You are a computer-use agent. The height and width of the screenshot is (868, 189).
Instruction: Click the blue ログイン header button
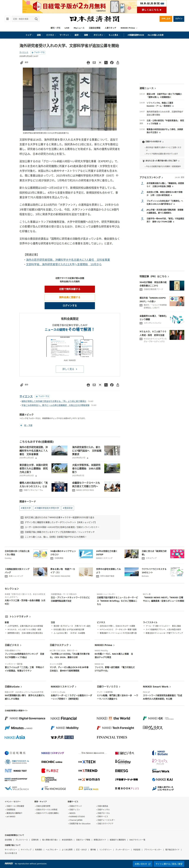[x=179, y=19]
